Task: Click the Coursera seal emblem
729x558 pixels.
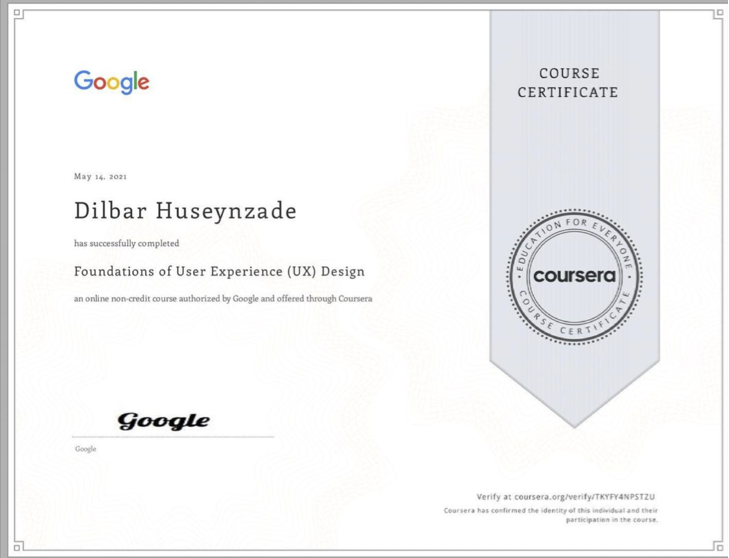Action: click(x=575, y=277)
